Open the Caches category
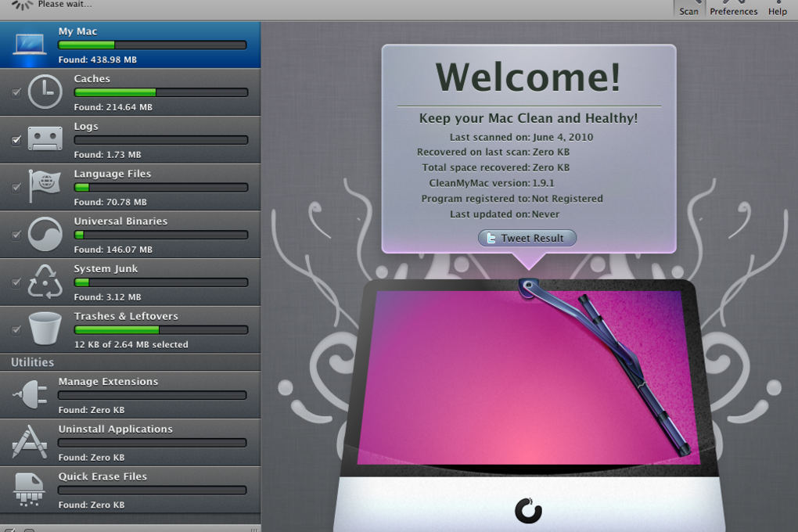Screen dimensions: 798x532 pos(131,92)
